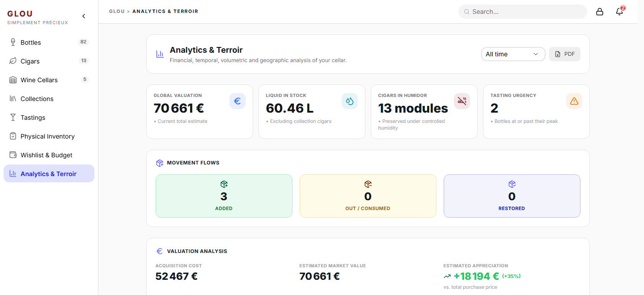Image resolution: width=644 pixels, height=295 pixels.
Task: Click the Bottles count badge 82
Action: tap(83, 42)
